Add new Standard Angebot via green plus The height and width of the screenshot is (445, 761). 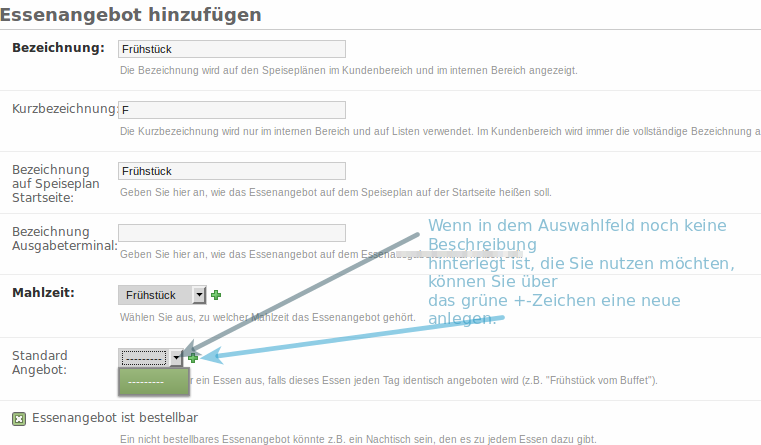coord(193,358)
